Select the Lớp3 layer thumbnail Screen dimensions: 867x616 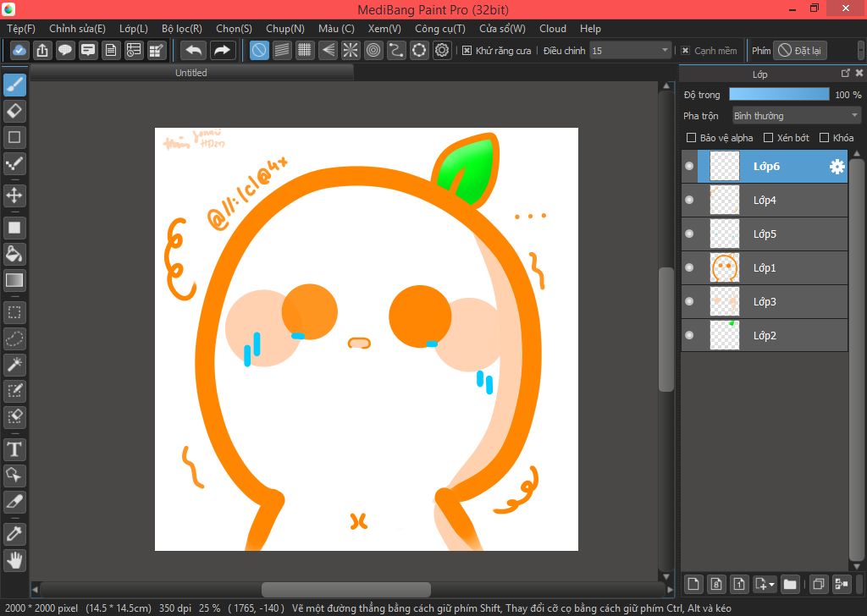coord(724,302)
